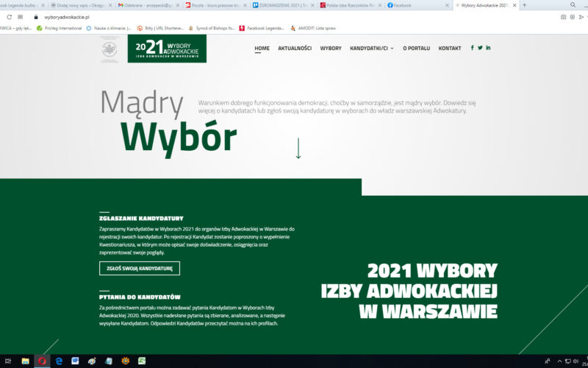Screen dimensions: 588x368
Task: Launch Microsoft Edge from the taskbar
Action: tap(59, 361)
